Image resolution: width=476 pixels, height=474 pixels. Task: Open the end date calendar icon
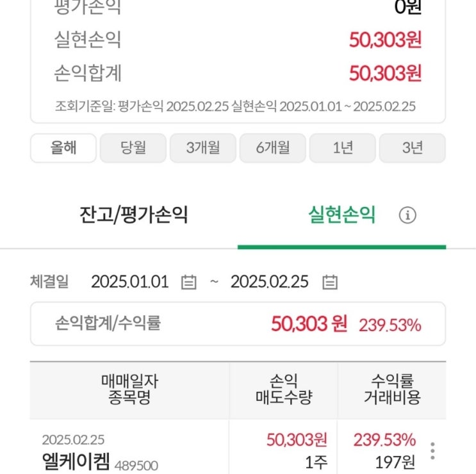click(329, 282)
